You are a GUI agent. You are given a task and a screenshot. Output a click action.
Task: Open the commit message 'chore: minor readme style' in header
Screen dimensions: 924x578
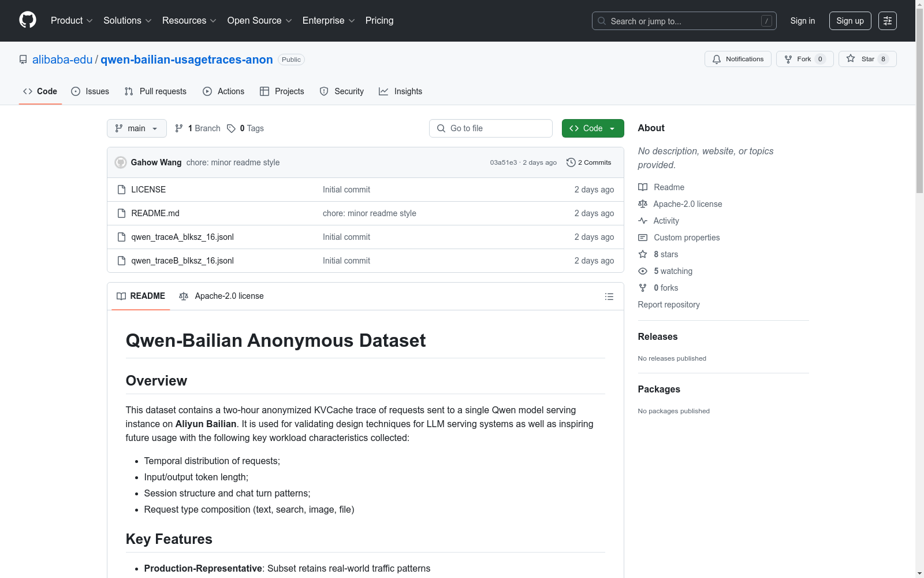click(233, 162)
